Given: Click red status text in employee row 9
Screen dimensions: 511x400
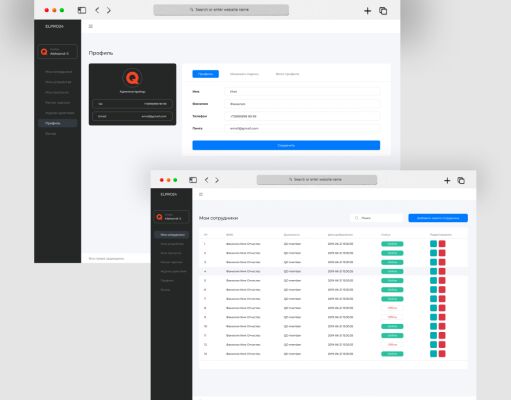Looking at the screenshot, I should click(x=392, y=317).
